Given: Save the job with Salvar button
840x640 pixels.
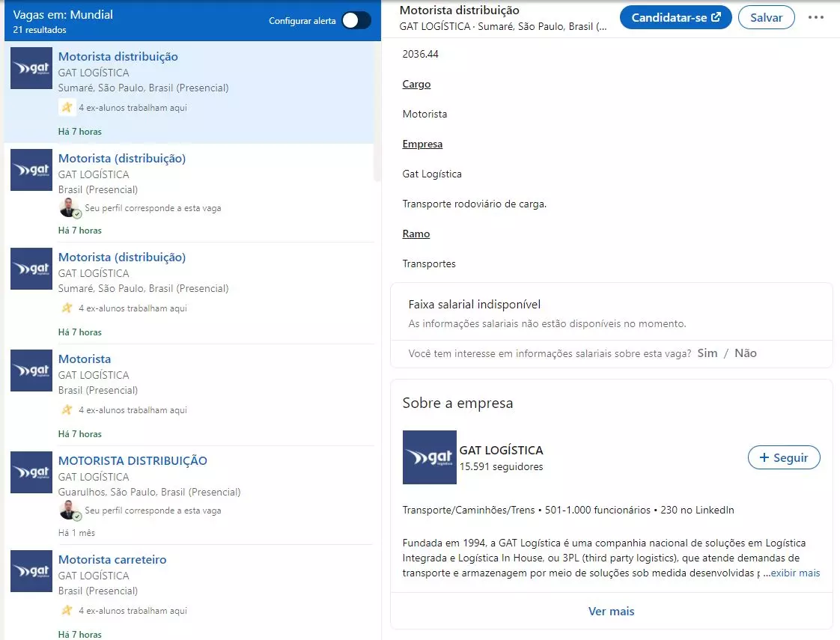Looking at the screenshot, I should tap(766, 18).
